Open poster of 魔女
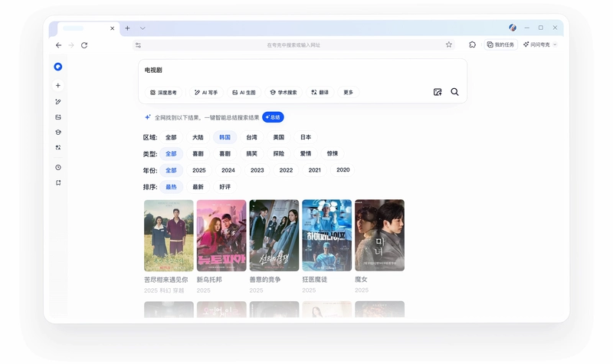Viewport: 613px width, 364px height. (379, 235)
